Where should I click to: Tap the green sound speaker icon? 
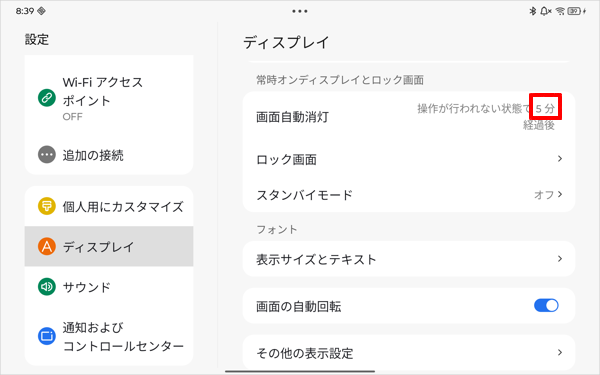47,287
